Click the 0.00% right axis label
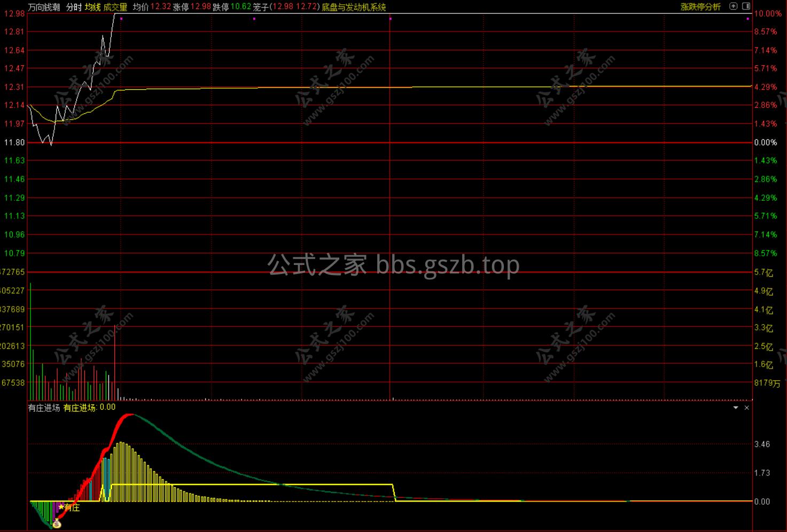The width and height of the screenshot is (787, 532). [x=766, y=143]
